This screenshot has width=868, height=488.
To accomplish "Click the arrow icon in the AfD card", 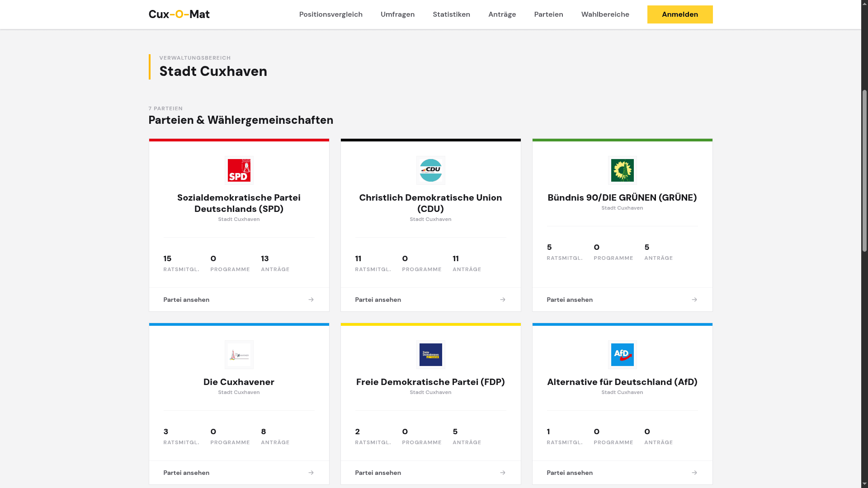I will click(694, 473).
